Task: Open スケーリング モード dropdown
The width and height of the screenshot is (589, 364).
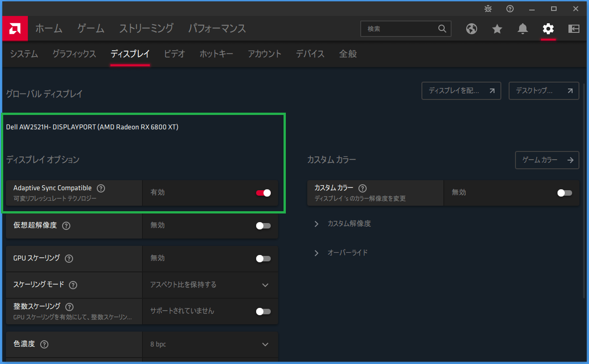Action: (210, 285)
